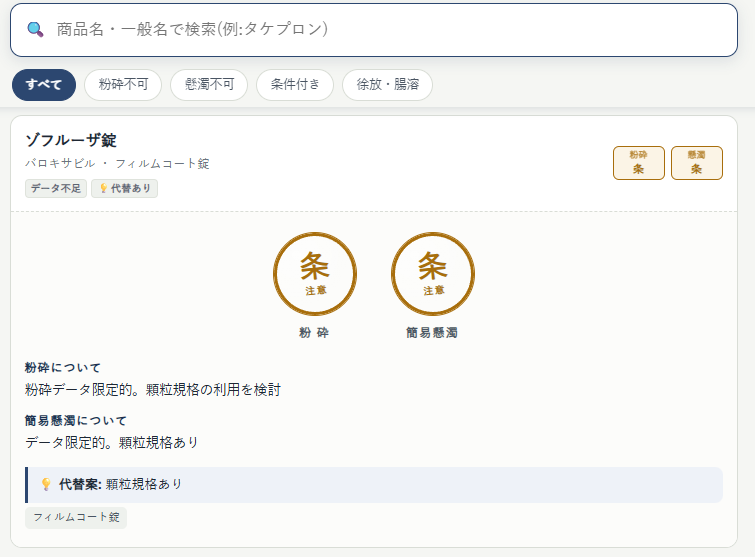755x557 pixels.
Task: Click the 懸濁 条 status badge
Action: coord(697,163)
